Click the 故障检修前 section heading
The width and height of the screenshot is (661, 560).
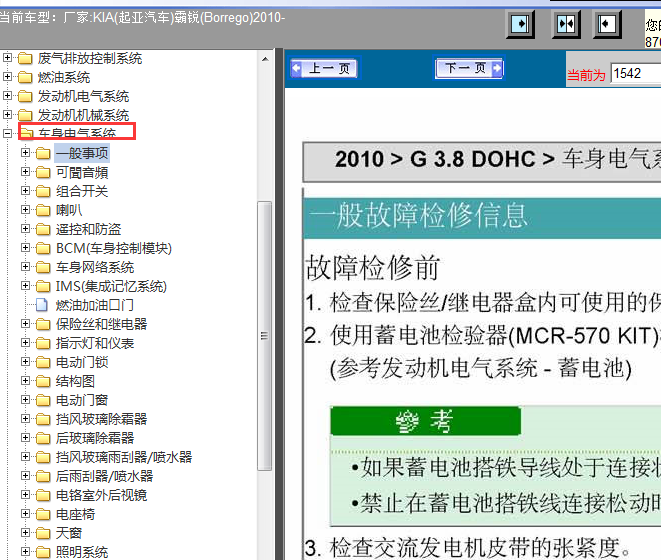tap(373, 267)
